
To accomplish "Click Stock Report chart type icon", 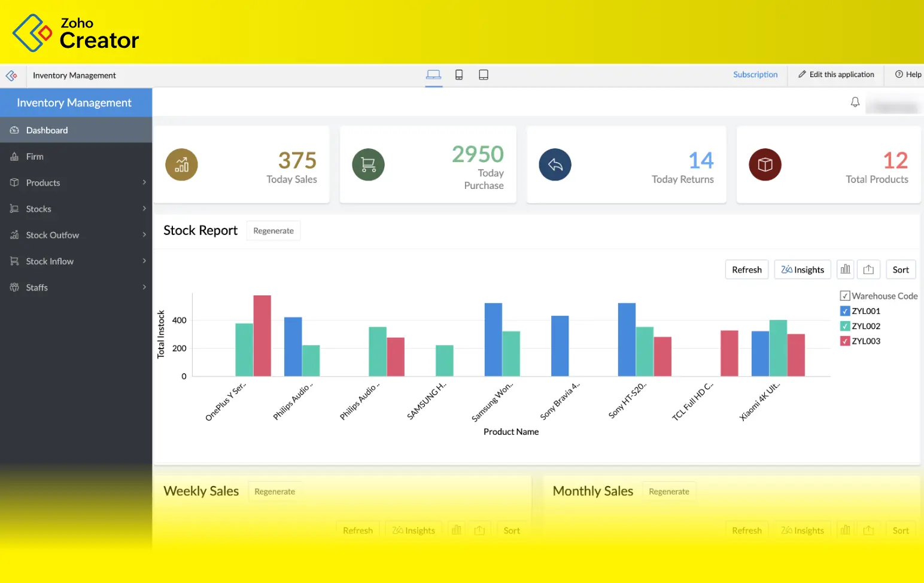I will (845, 270).
